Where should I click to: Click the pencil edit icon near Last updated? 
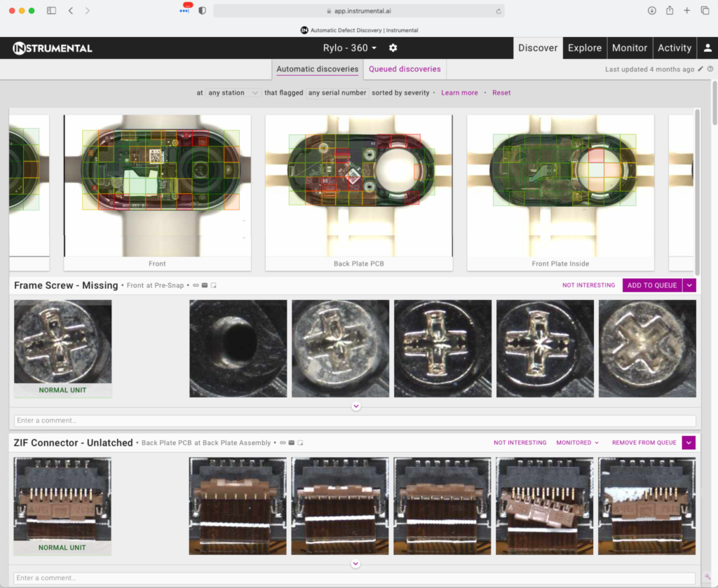tap(700, 69)
